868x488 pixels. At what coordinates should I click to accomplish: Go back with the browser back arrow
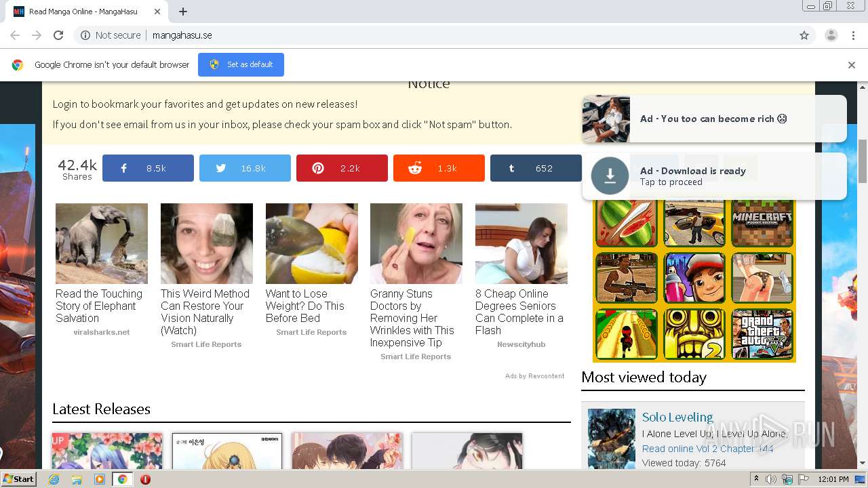tap(15, 35)
